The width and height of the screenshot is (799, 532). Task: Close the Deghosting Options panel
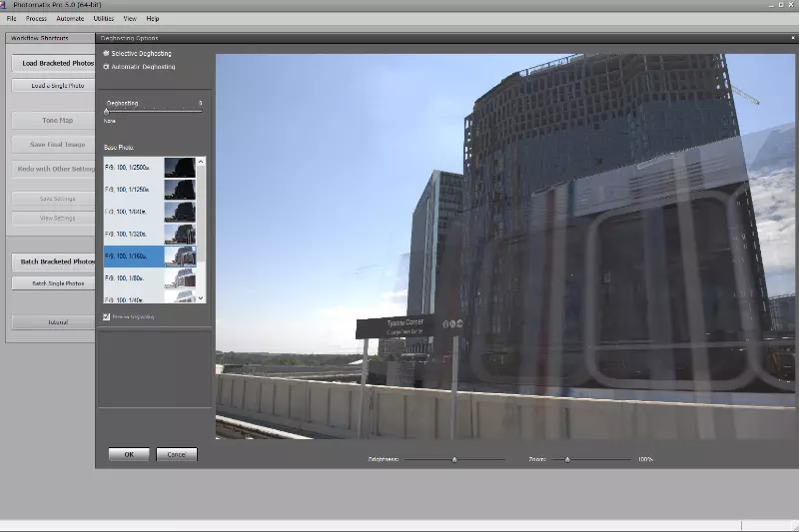pyautogui.click(x=792, y=38)
